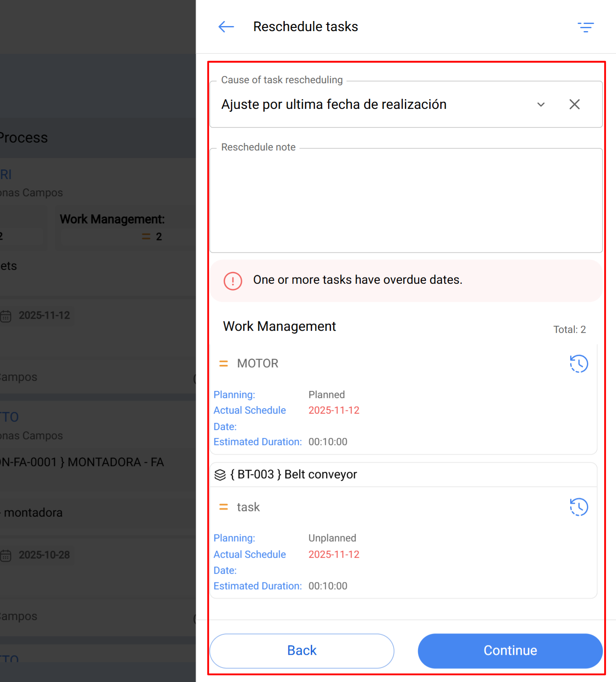The width and height of the screenshot is (616, 682).
Task: Click the back arrow beside Reschedule tasks
Action: coord(226,27)
